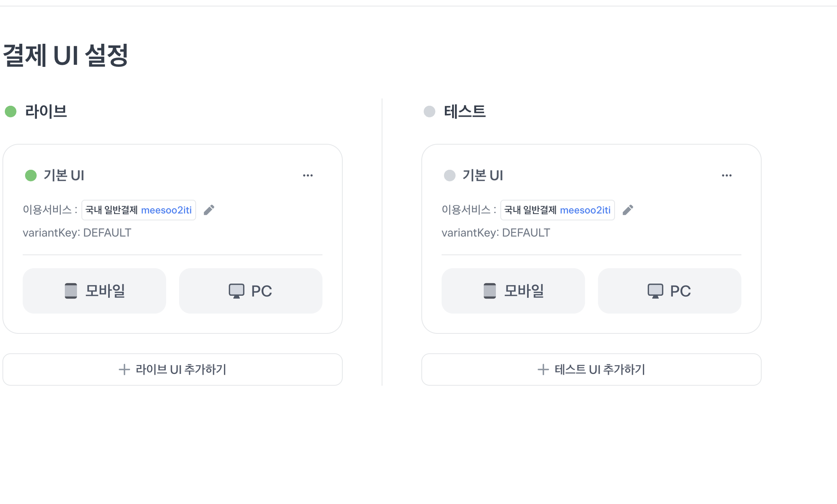The width and height of the screenshot is (837, 504).
Task: Click gray dot next to test 기본 UI
Action: pos(450,175)
